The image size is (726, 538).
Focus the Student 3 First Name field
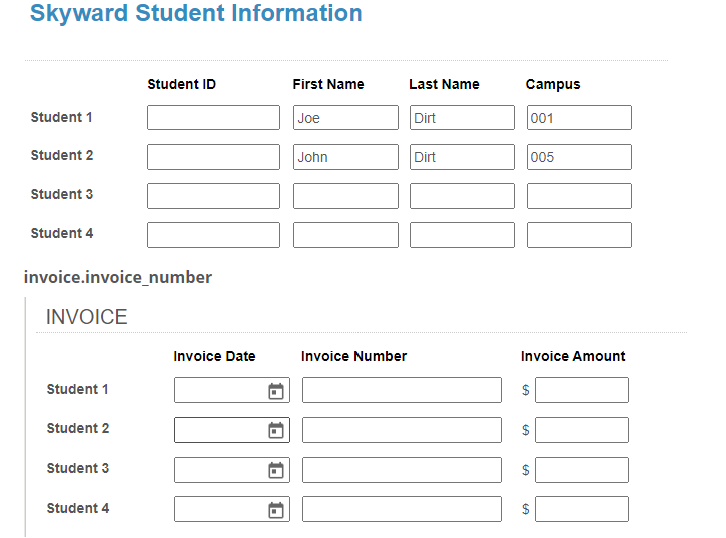tap(345, 196)
